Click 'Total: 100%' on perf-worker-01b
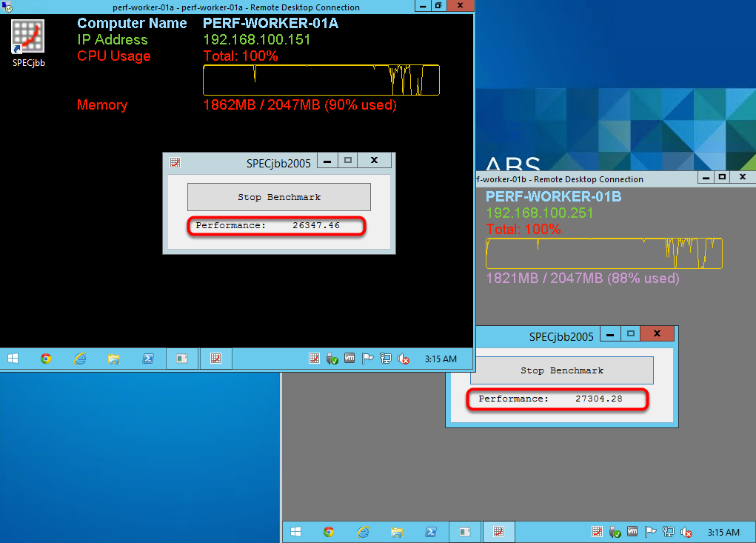Image resolution: width=756 pixels, height=543 pixels. [x=523, y=229]
